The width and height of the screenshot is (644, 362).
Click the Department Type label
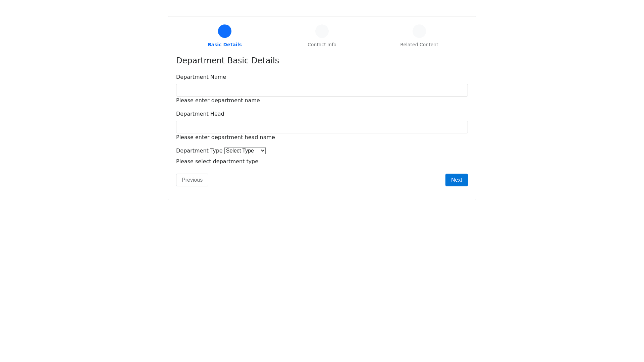[x=199, y=151]
